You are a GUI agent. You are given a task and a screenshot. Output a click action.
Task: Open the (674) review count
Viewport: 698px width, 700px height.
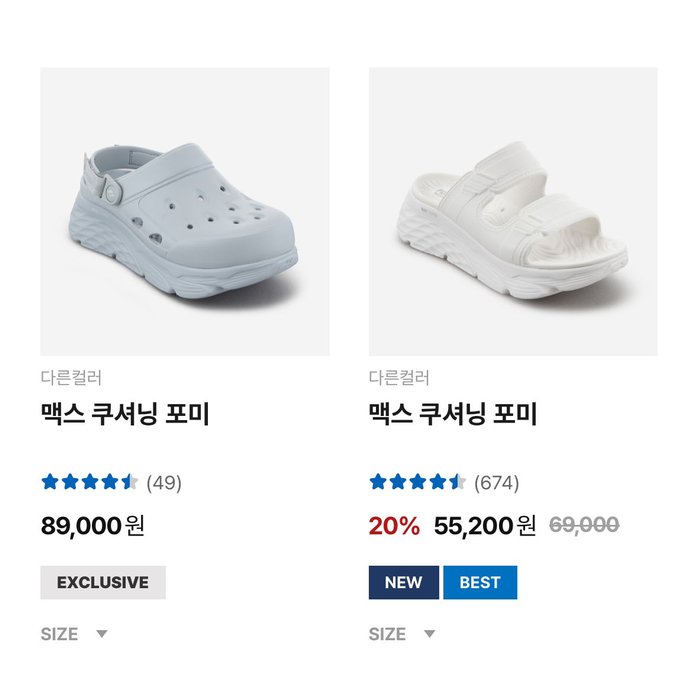[496, 483]
